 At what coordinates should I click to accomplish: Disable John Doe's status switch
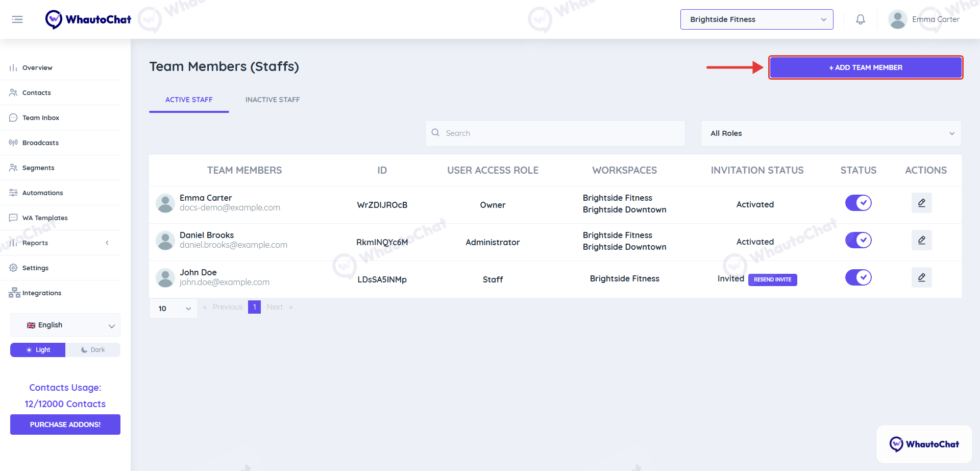coord(859,277)
